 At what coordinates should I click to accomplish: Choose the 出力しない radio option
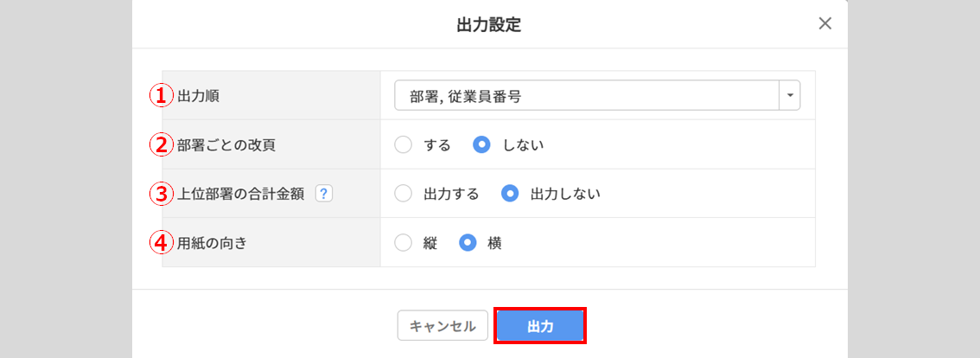pos(512,194)
